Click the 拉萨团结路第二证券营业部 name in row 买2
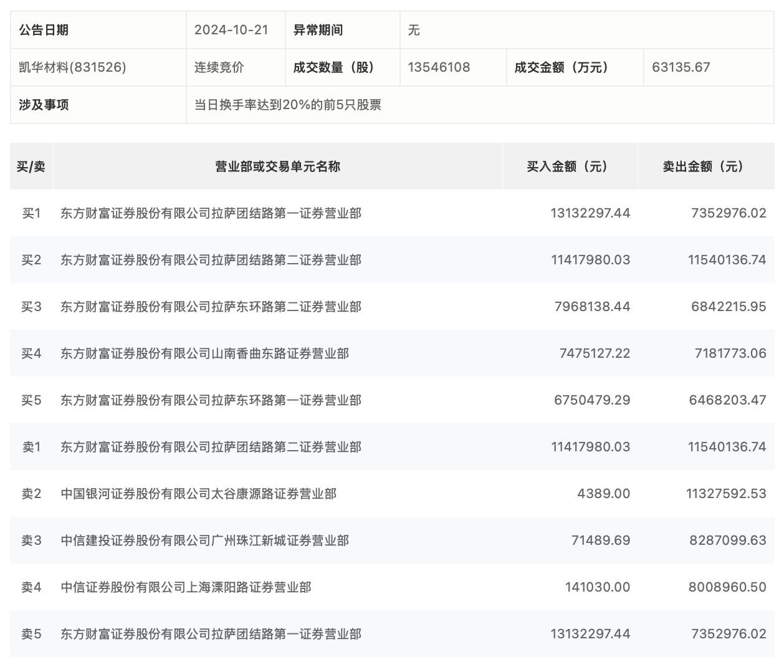 (x=211, y=260)
